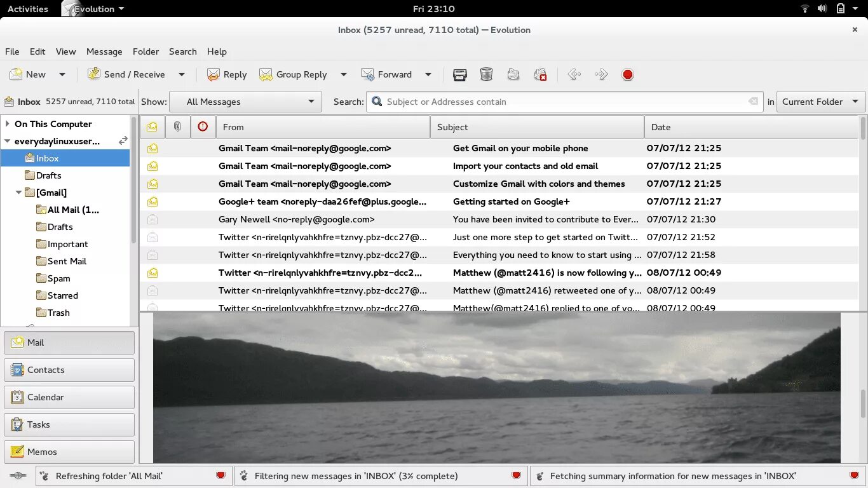Click the Forward toolbar button
This screenshot has width=868, height=488.
point(386,74)
